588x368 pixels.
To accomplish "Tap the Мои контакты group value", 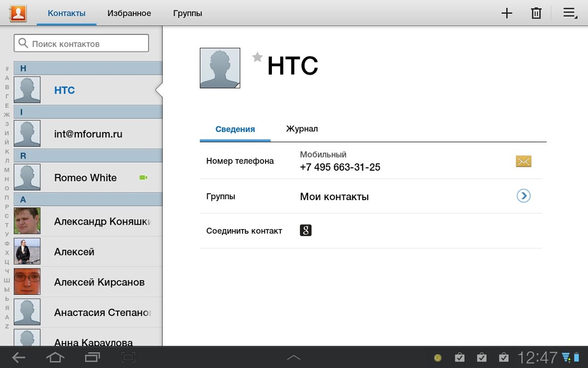I will click(334, 197).
